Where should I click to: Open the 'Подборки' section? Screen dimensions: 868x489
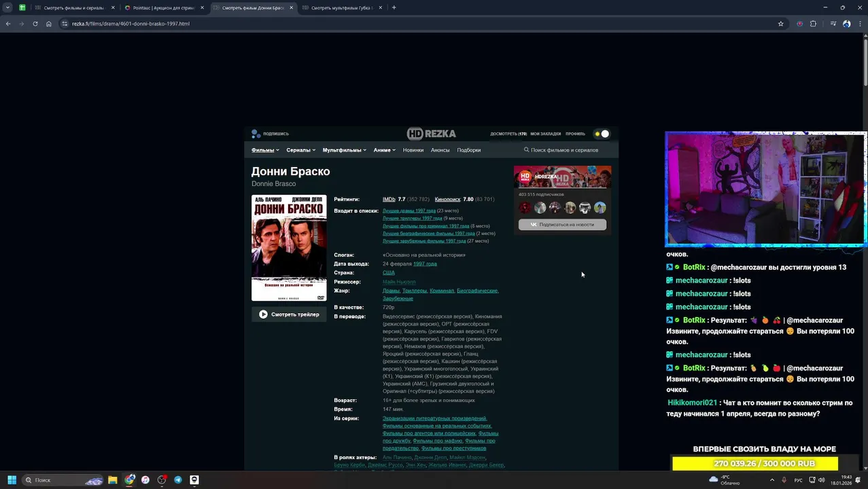(x=469, y=150)
